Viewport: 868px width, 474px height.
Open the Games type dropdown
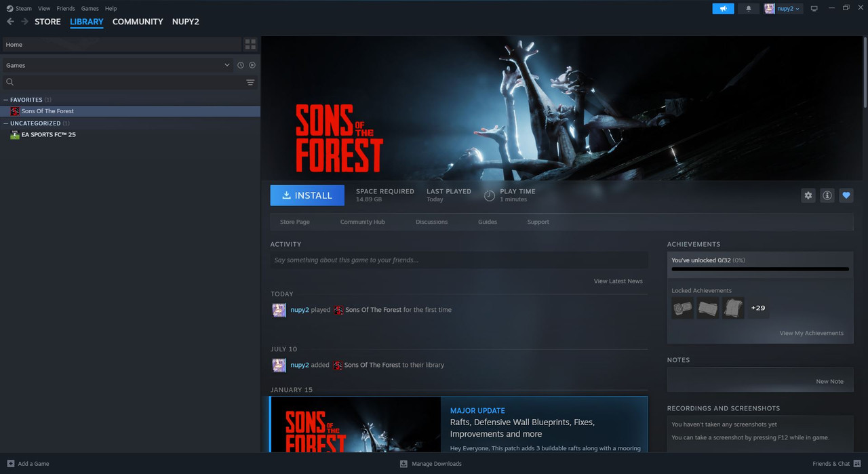pyautogui.click(x=118, y=65)
